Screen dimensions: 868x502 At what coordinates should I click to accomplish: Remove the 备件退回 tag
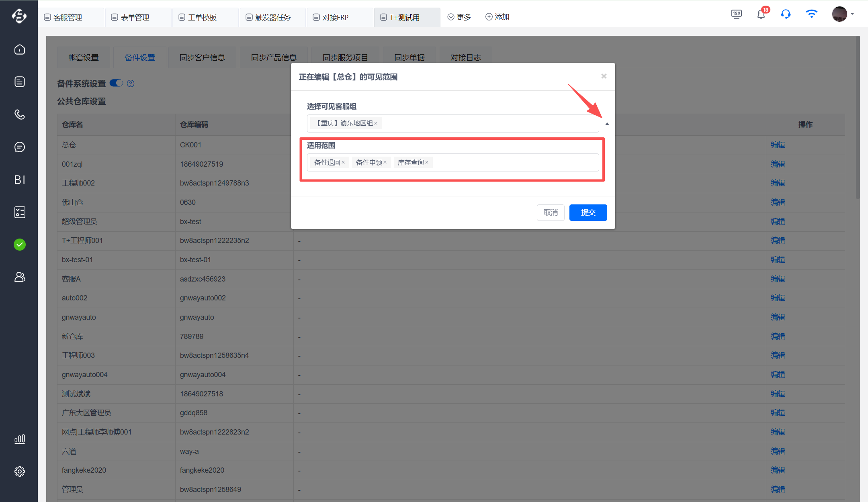pyautogui.click(x=343, y=163)
